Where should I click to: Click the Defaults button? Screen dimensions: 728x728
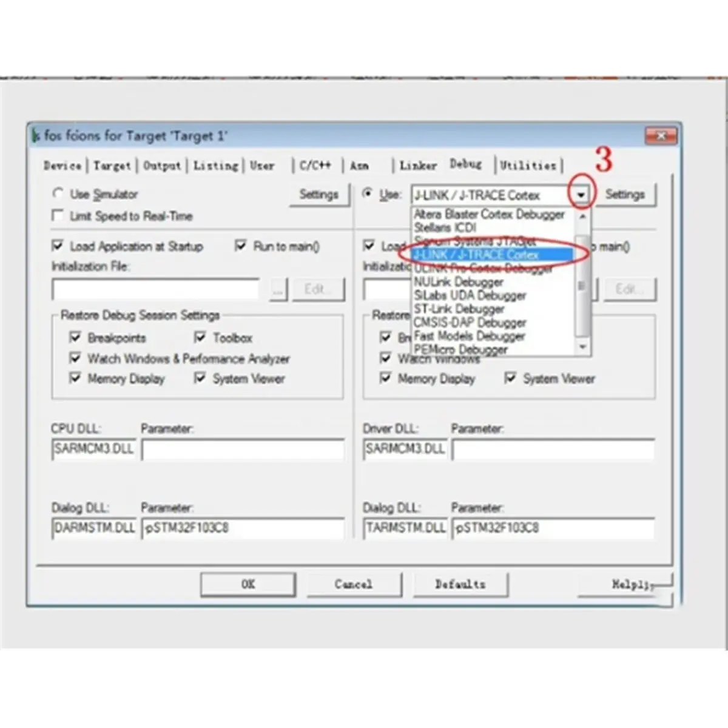[x=460, y=584]
